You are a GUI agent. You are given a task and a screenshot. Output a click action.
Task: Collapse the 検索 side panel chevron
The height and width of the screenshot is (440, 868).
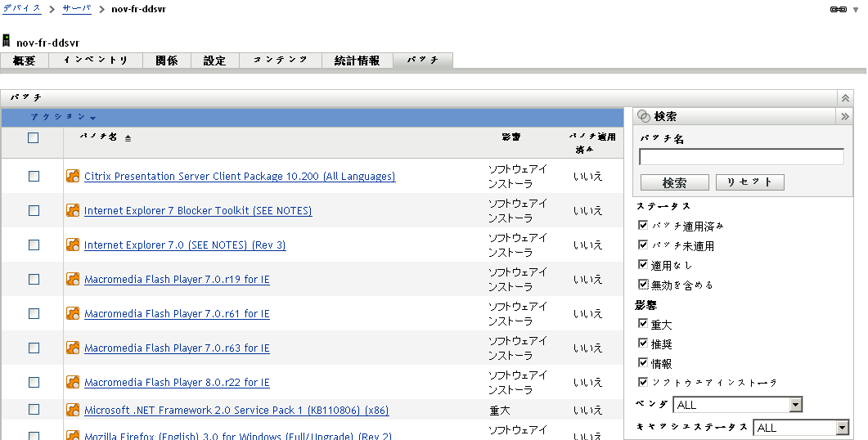pos(845,116)
